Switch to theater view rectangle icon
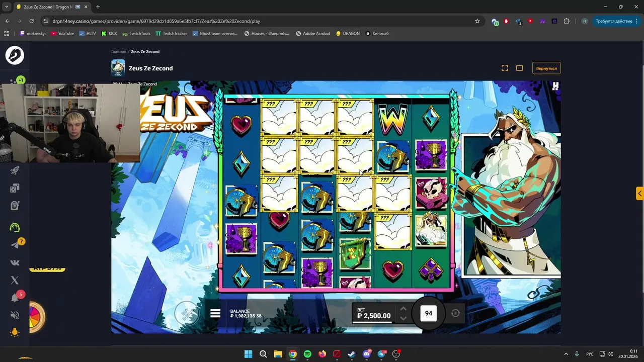Viewport: 644px width, 362px height. [520, 68]
